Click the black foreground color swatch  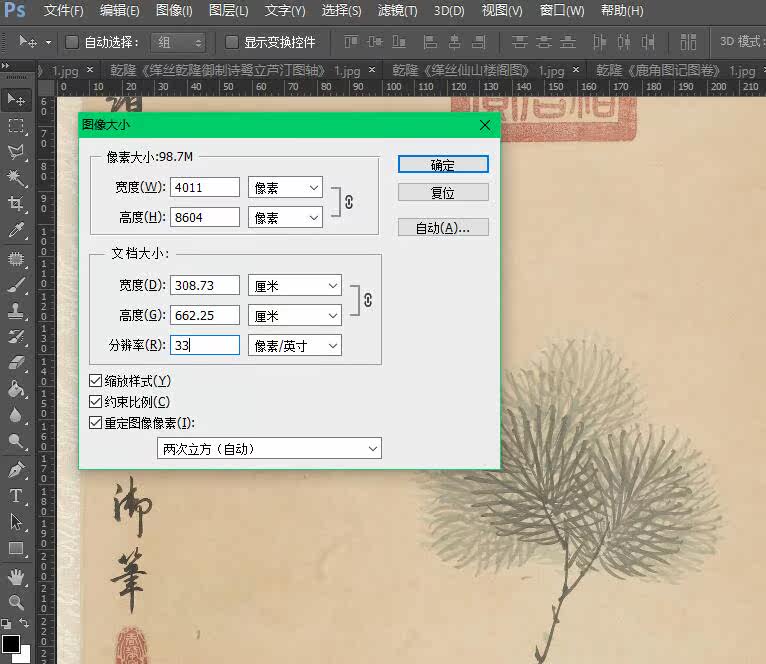[10, 644]
